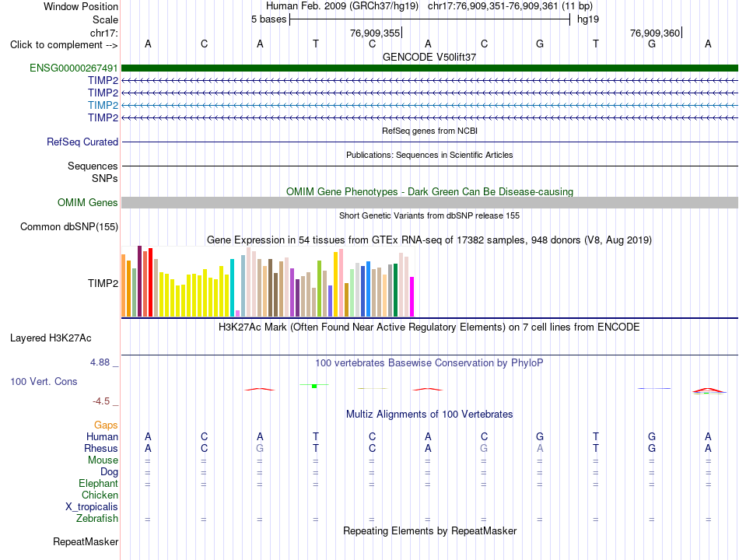Viewport: 739px width, 560px height.
Task: Click the ENSG00000267491 track label
Action: pyautogui.click(x=74, y=68)
